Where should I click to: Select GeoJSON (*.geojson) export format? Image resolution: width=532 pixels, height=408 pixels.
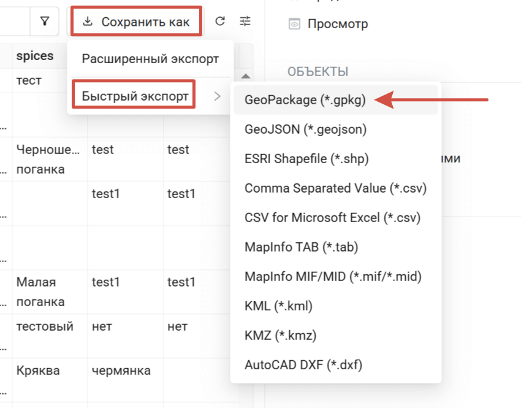click(x=305, y=129)
